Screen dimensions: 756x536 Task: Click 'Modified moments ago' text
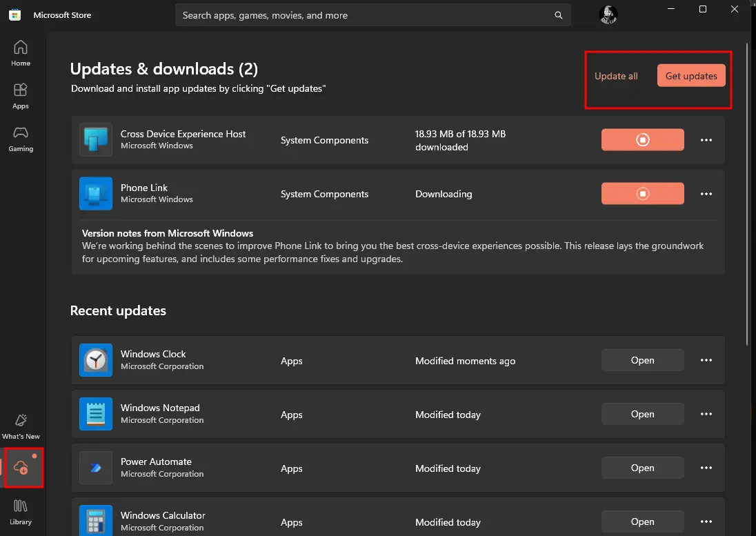point(466,361)
